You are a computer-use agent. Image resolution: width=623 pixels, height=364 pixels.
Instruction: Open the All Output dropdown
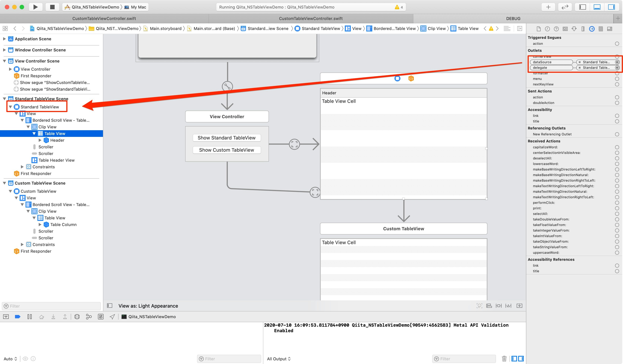coord(279,359)
